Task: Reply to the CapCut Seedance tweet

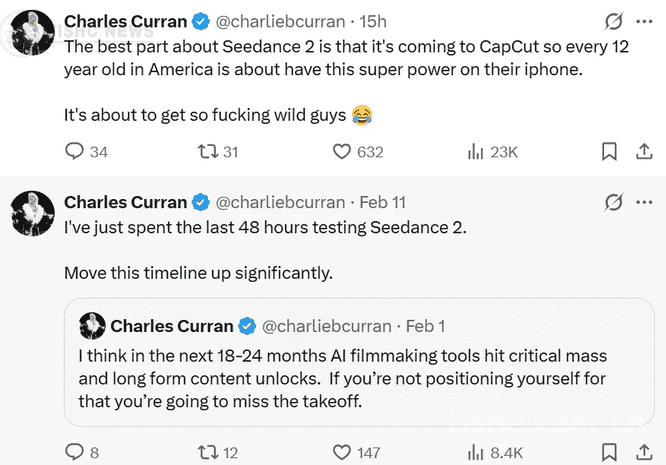Action: coord(75,152)
